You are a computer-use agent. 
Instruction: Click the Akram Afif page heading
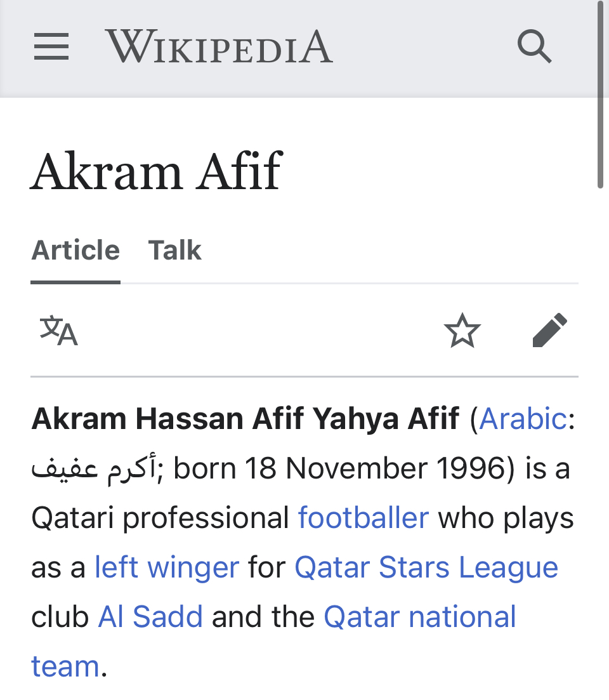156,171
